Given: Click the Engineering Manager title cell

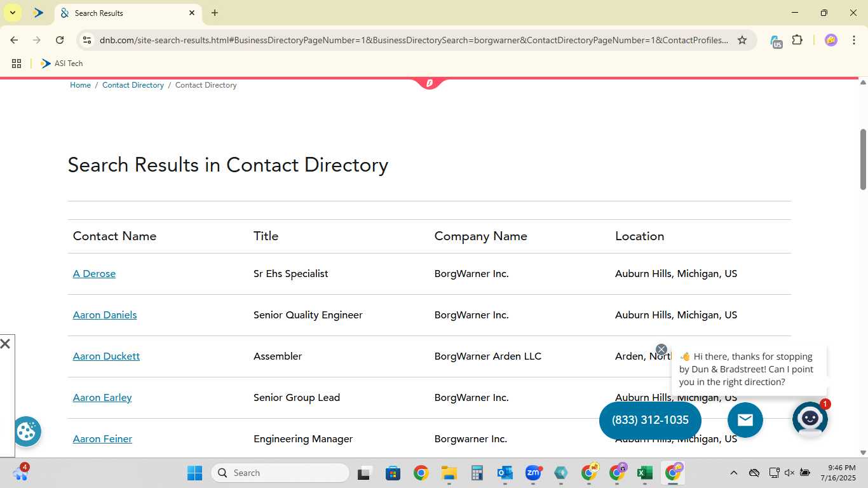Looking at the screenshot, I should pyautogui.click(x=303, y=439).
